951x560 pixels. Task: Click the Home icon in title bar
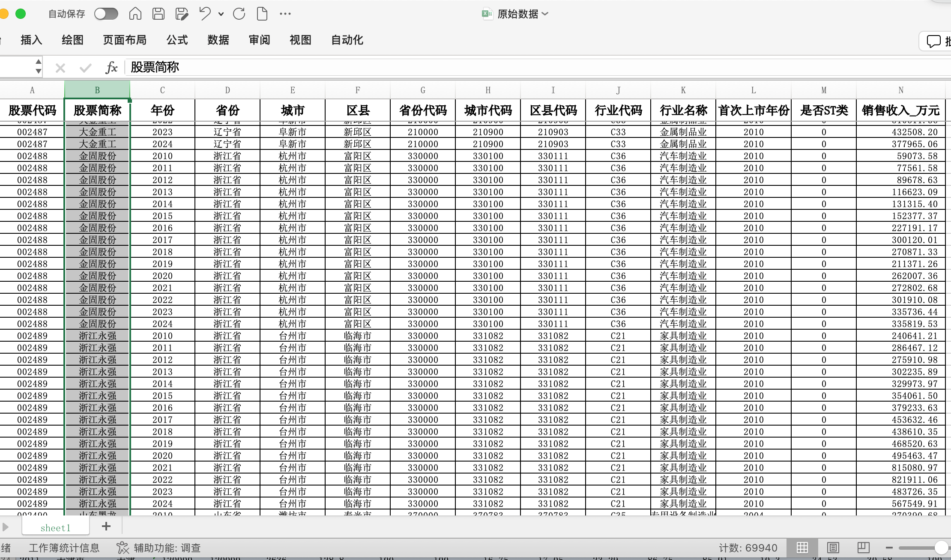pyautogui.click(x=135, y=14)
